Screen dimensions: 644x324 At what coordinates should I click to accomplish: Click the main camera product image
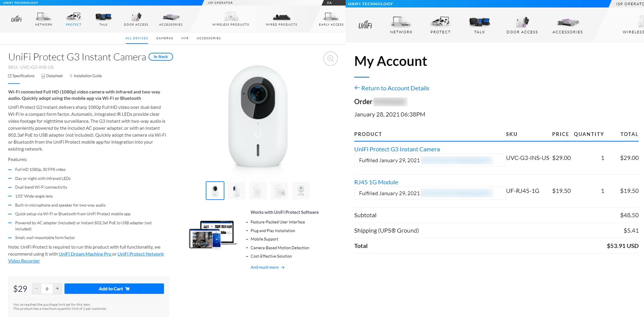click(x=258, y=116)
